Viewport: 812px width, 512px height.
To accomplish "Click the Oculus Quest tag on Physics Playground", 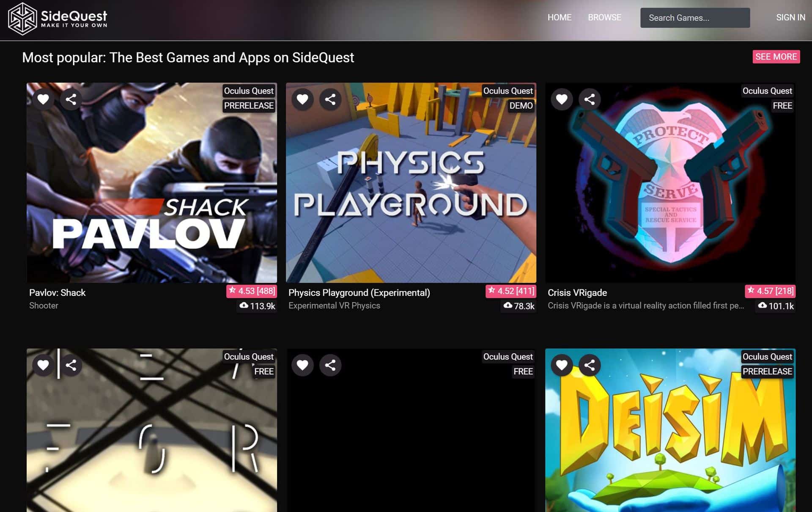I will 508,91.
